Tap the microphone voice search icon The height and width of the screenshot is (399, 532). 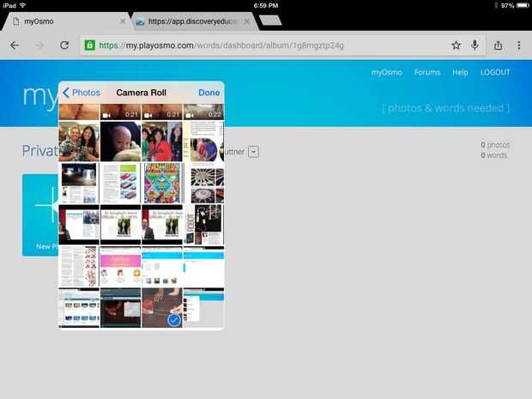coord(475,45)
